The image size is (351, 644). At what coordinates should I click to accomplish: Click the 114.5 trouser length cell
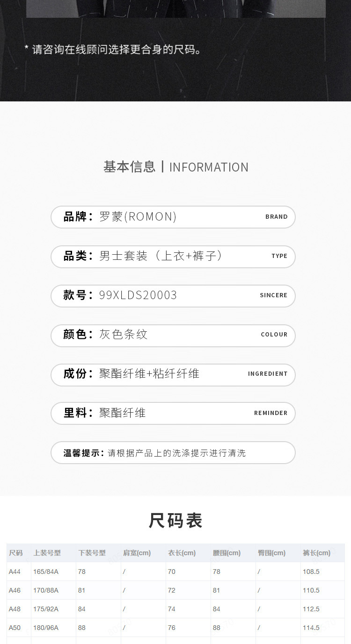[x=311, y=628]
